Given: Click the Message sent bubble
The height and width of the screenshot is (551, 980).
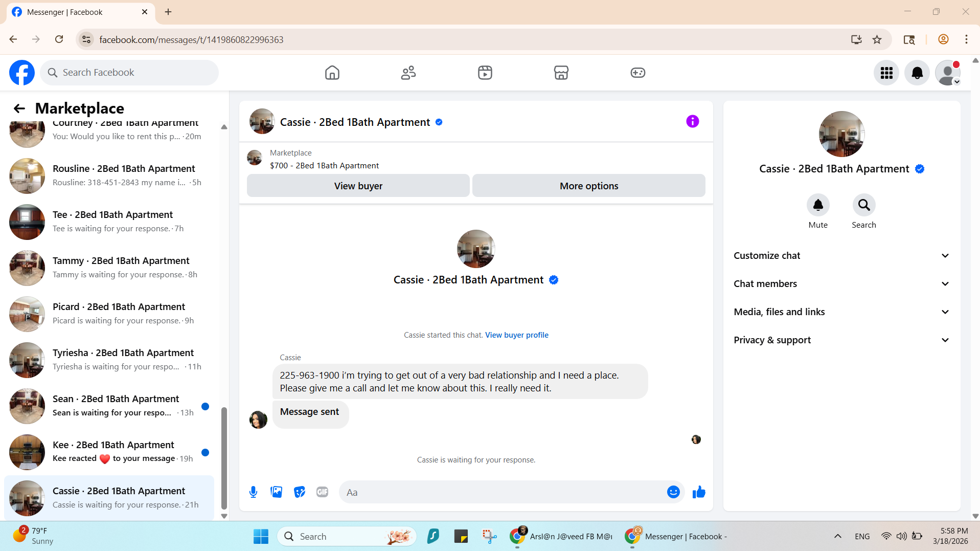Looking at the screenshot, I should click(x=310, y=413).
